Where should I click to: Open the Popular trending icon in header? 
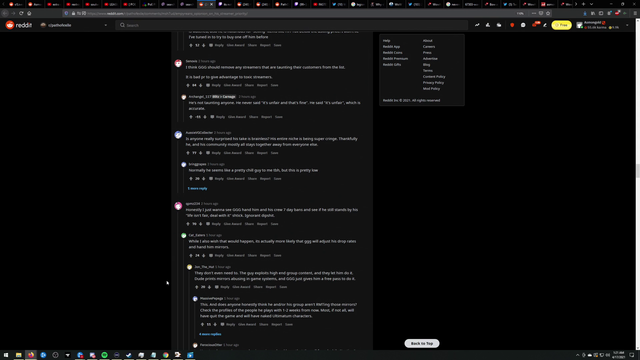(477, 25)
